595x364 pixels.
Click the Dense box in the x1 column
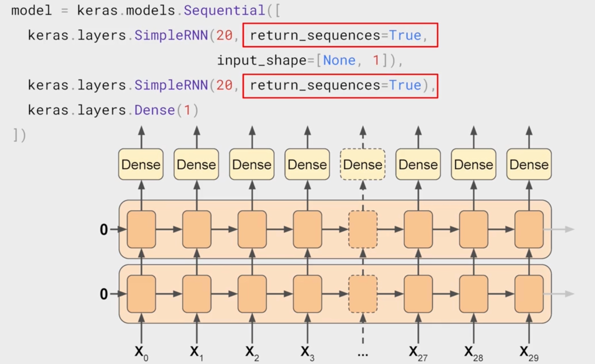[196, 164]
